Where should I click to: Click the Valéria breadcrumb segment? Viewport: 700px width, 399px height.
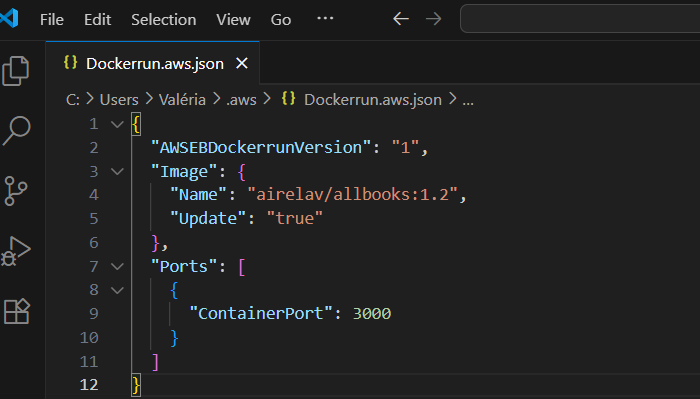click(182, 100)
